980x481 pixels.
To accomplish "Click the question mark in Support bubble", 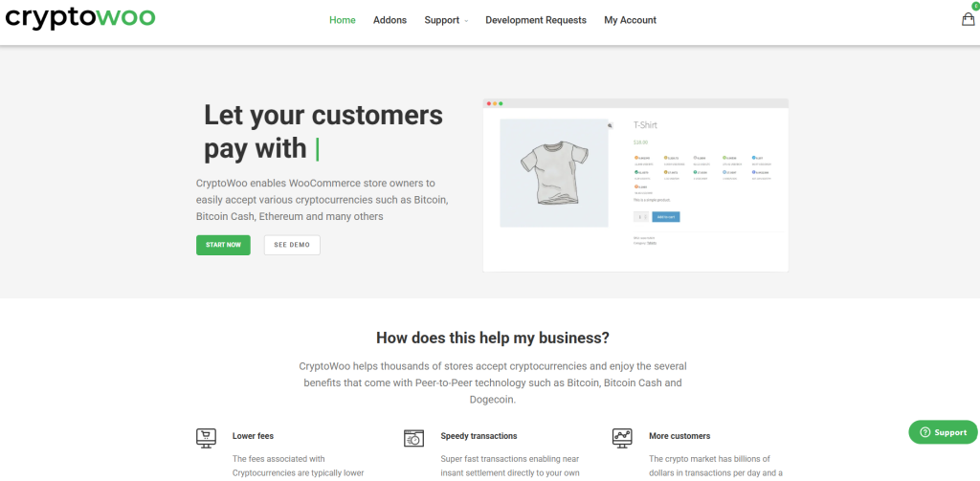I will click(x=925, y=432).
